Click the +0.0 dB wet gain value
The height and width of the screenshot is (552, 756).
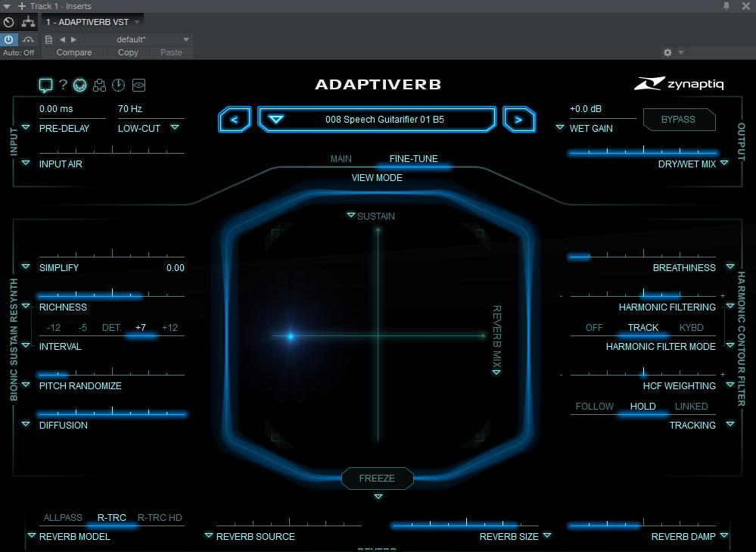586,109
